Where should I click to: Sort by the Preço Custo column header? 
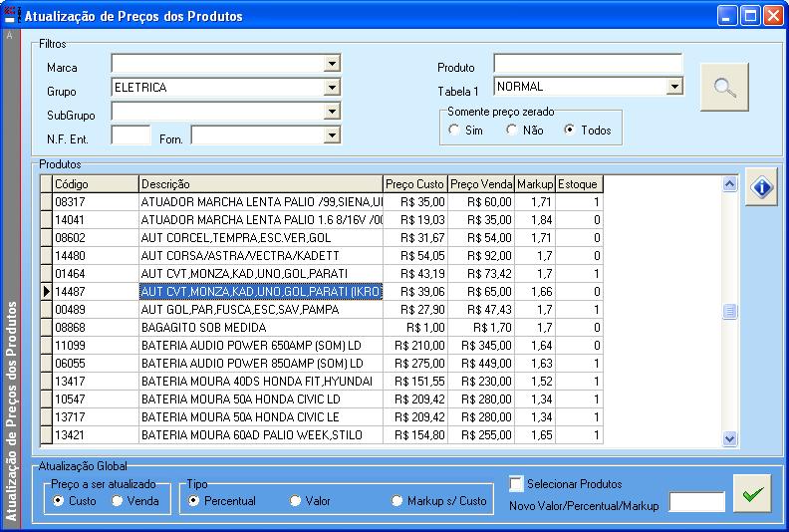point(414,184)
